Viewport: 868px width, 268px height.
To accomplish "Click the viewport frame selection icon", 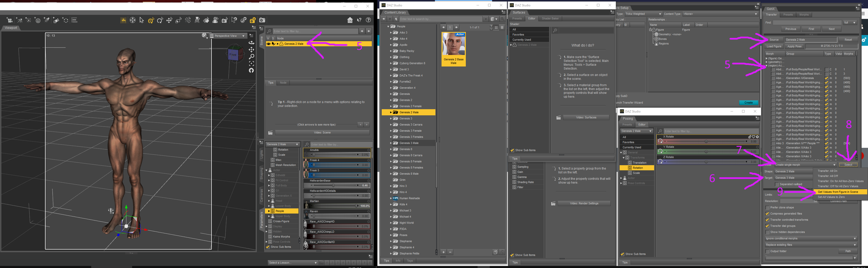I will pos(251,63).
